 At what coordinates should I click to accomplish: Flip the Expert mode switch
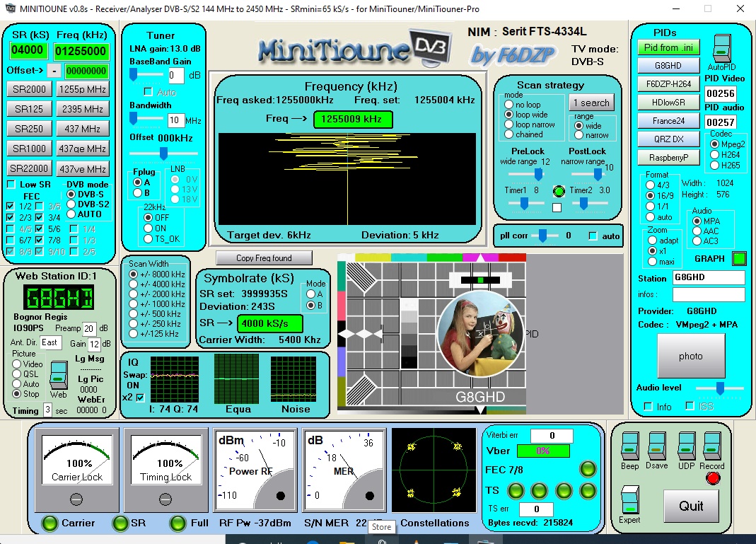[629, 499]
